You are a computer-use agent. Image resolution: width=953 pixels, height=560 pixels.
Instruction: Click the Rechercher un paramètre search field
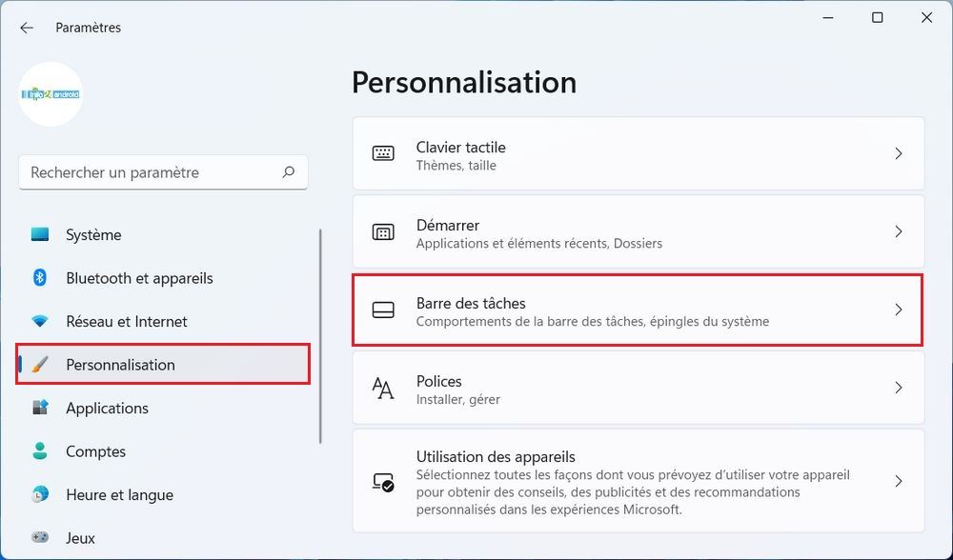(163, 172)
